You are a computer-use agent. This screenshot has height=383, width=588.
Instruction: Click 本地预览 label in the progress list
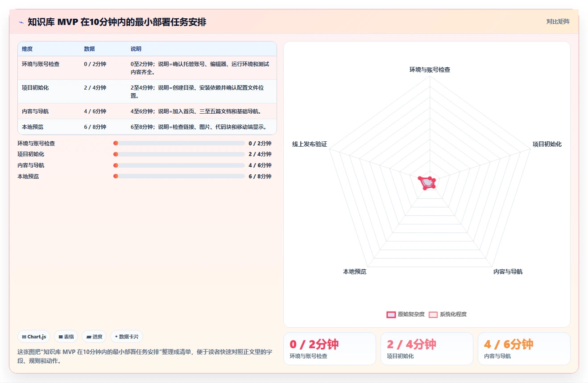28,177
